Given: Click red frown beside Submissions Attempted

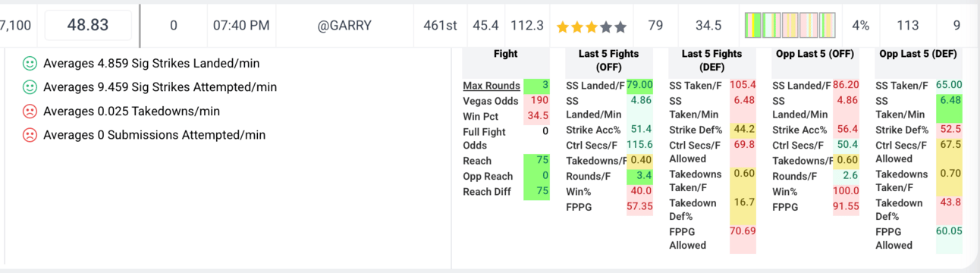Looking at the screenshot, I should point(30,136).
